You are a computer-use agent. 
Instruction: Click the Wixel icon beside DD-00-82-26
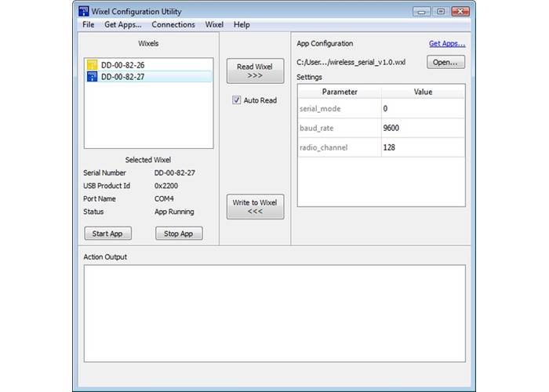click(x=92, y=65)
